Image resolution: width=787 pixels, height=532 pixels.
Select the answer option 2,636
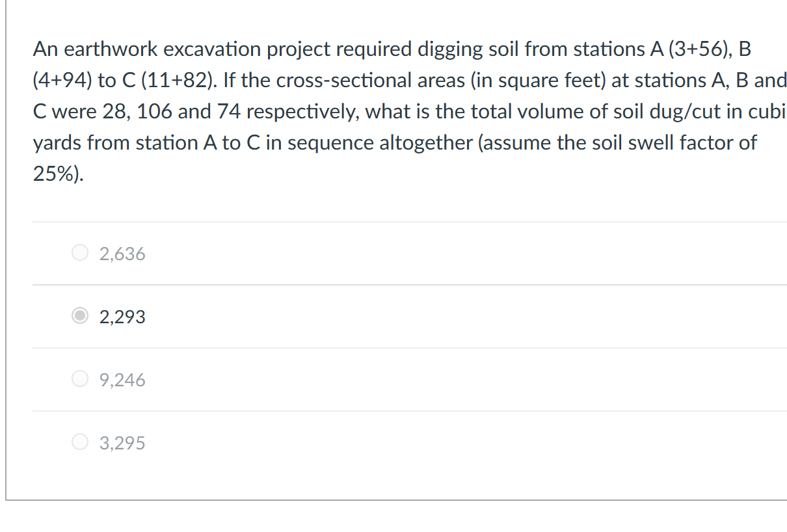pyautogui.click(x=121, y=254)
